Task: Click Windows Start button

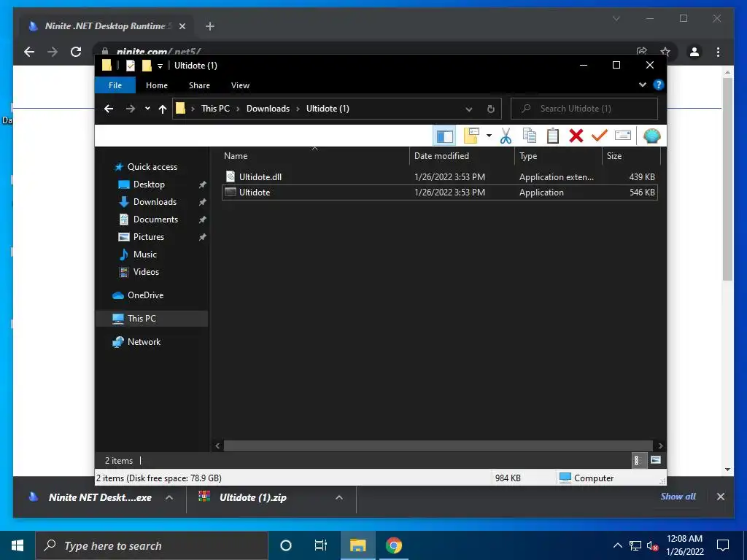Action: [18, 545]
